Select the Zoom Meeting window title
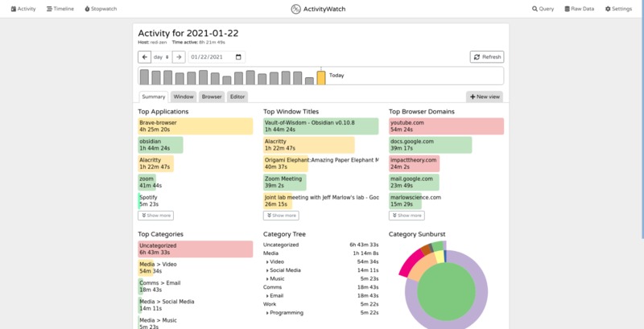Viewport: 644px width, 329px height. click(285, 182)
